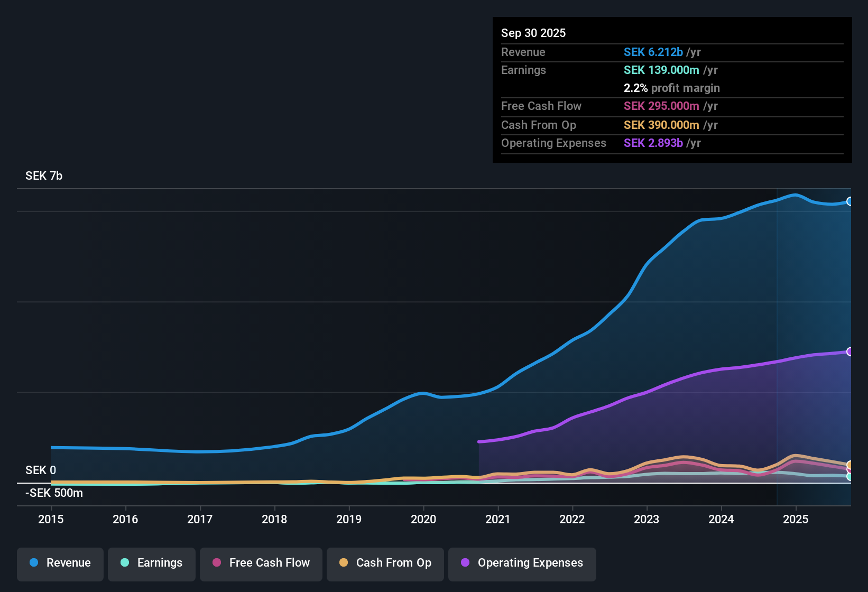Click the blue Revenue legend dot
This screenshot has width=868, height=592.
click(x=34, y=562)
